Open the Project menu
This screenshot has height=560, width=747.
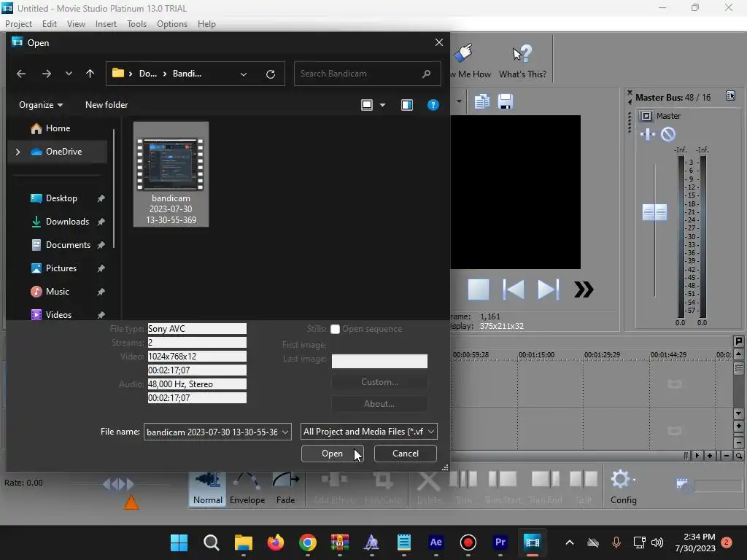pyautogui.click(x=18, y=24)
